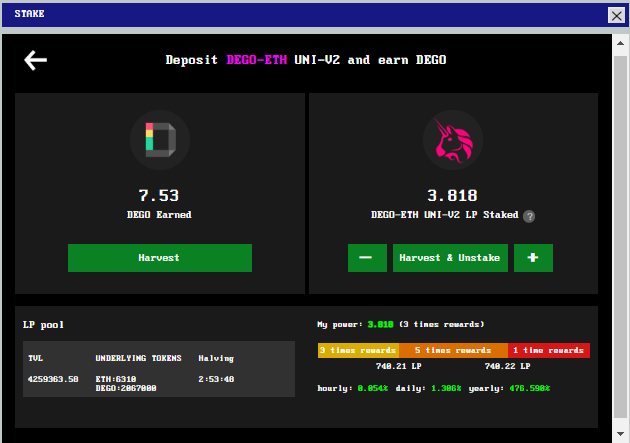Click the DEGO token logo
This screenshot has width=630, height=443.
[x=160, y=140]
